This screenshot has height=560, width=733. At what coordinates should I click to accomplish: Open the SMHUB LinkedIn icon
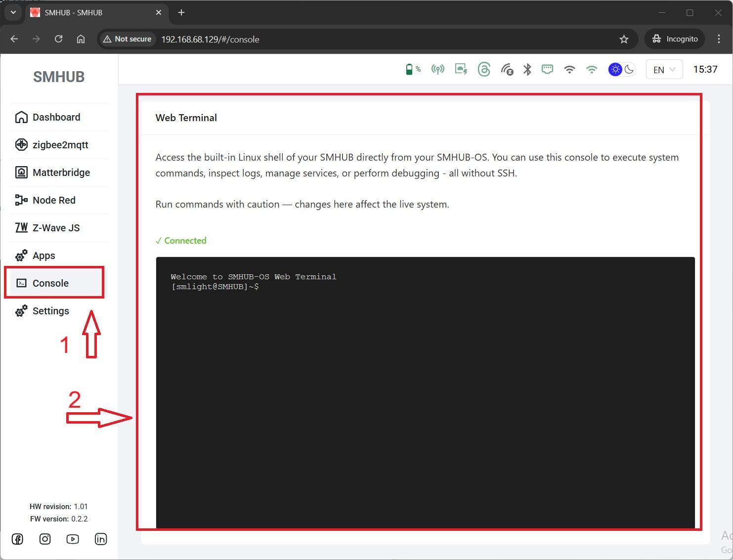point(100,539)
